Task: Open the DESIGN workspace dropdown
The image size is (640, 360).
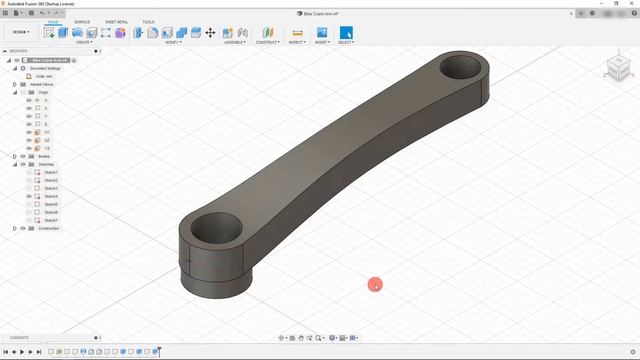Action: [x=21, y=32]
